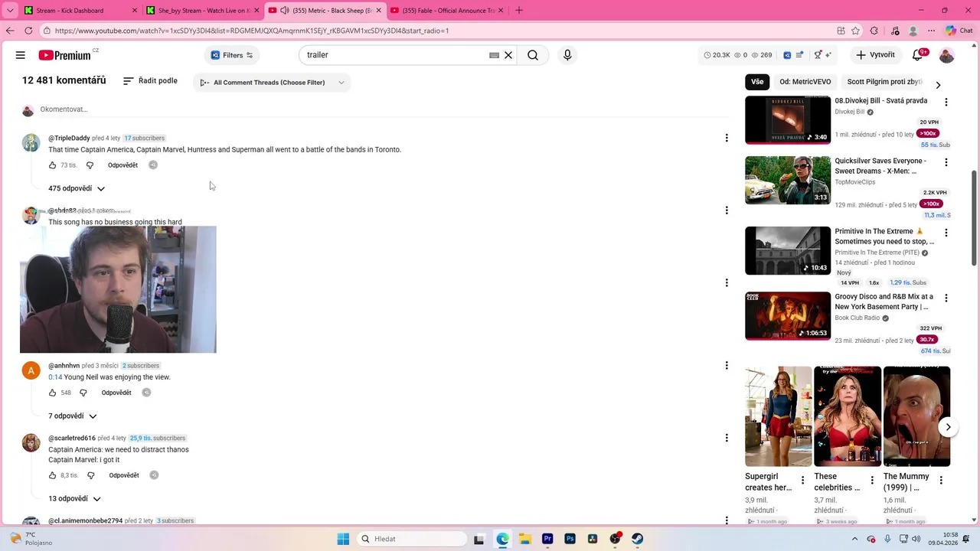Open the Supergirl Shorts thumbnail
Viewport: 980px width, 551px height.
pyautogui.click(x=778, y=416)
